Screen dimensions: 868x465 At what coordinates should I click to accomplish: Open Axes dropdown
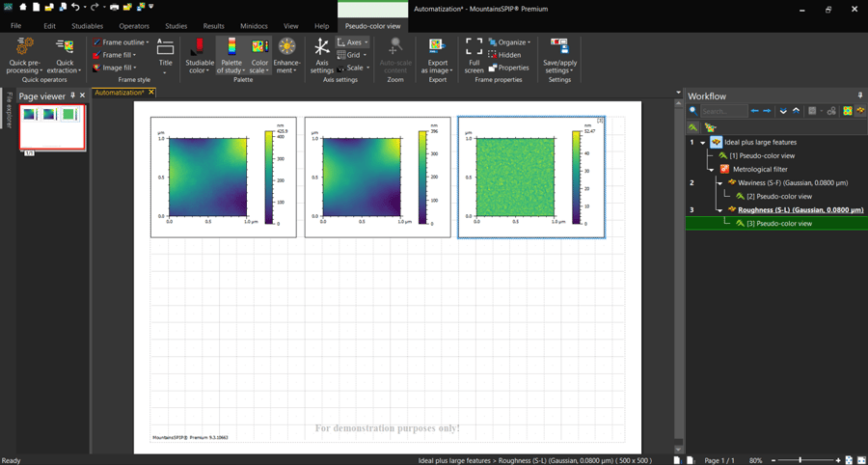(x=352, y=42)
